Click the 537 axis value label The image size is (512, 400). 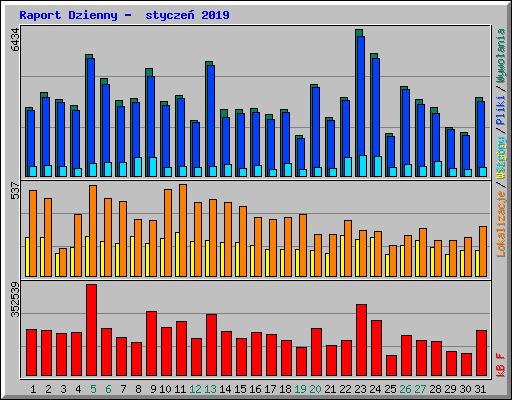click(x=15, y=190)
